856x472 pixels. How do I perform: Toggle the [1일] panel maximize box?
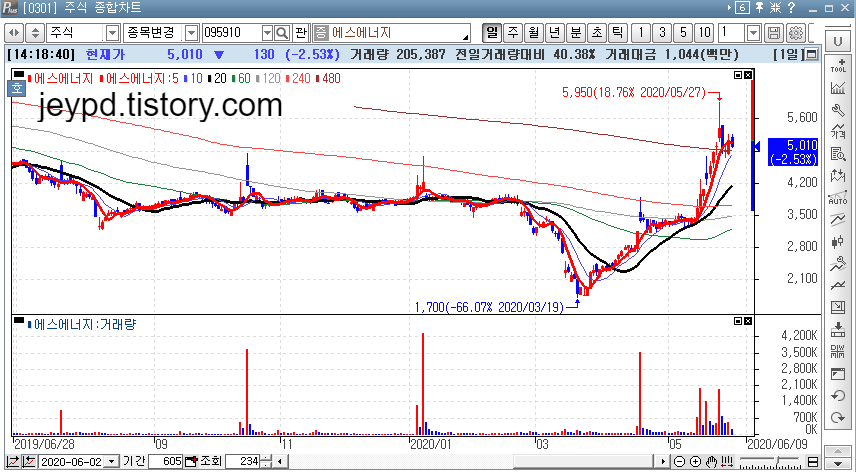point(812,55)
